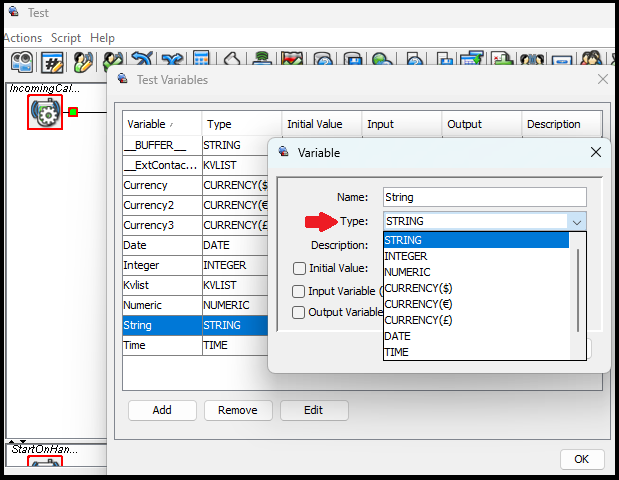The height and width of the screenshot is (480, 619).
Task: Click the two-people group toolbar icon
Action: click(x=591, y=58)
